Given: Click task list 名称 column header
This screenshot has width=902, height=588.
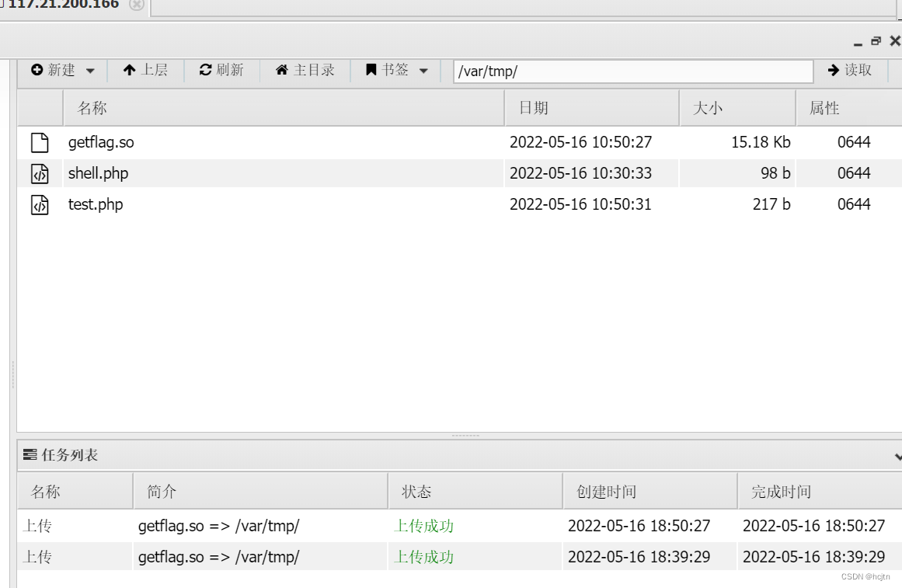Looking at the screenshot, I should point(75,492).
